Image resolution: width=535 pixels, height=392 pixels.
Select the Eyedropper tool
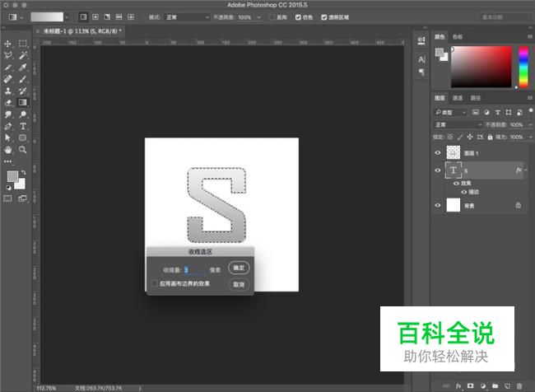[x=23, y=68]
